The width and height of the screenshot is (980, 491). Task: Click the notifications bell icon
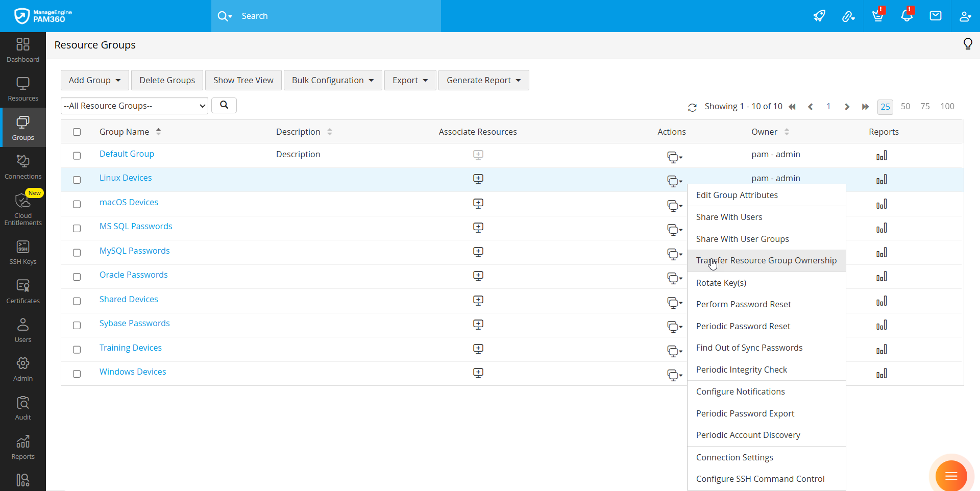point(906,16)
